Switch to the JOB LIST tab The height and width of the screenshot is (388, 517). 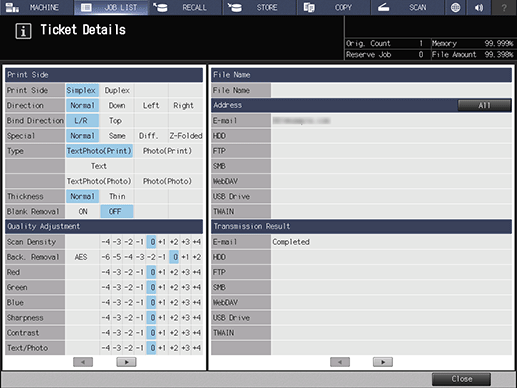[111, 7]
